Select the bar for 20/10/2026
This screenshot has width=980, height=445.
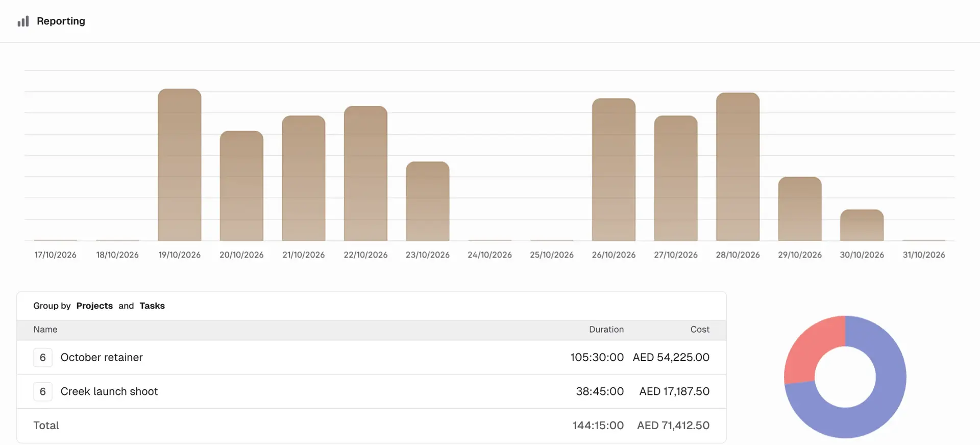(241, 185)
